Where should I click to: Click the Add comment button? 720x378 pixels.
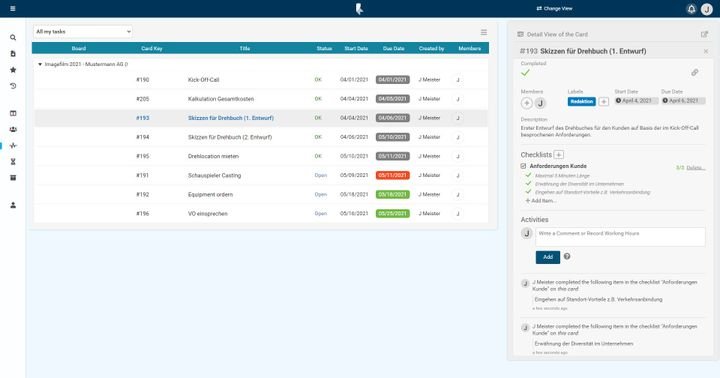(548, 257)
